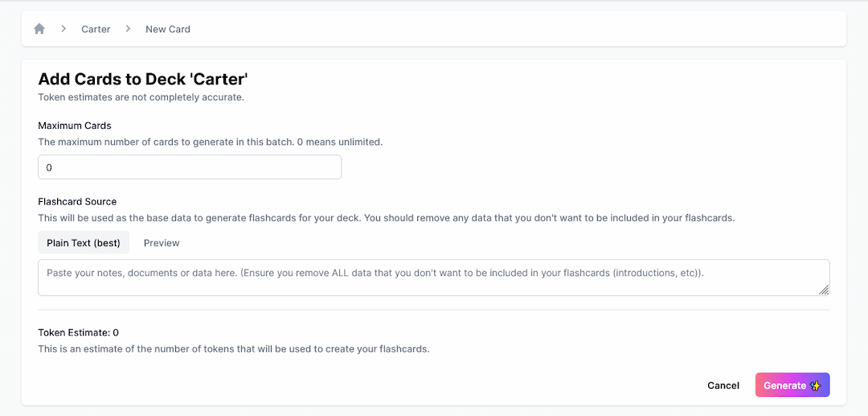Grab the textarea resize handle

pos(824,290)
